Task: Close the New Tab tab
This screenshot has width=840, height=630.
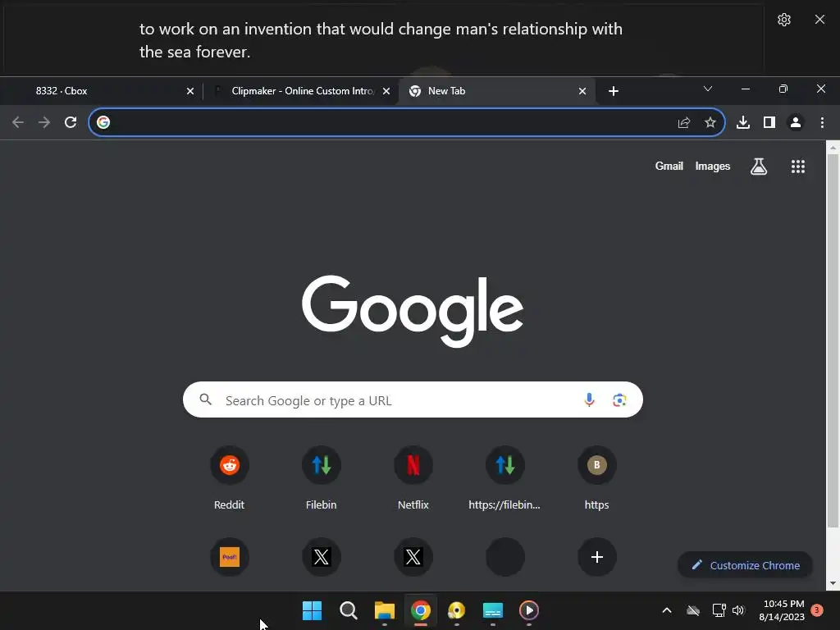Action: click(582, 91)
